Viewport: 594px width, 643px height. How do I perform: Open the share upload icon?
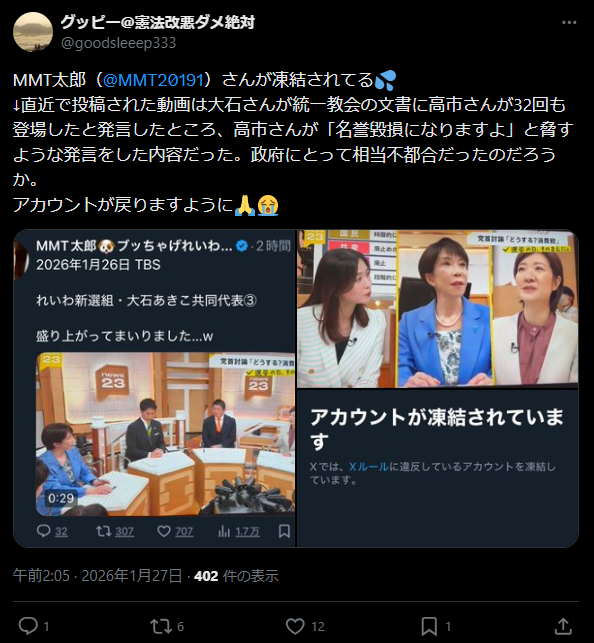coord(563,626)
